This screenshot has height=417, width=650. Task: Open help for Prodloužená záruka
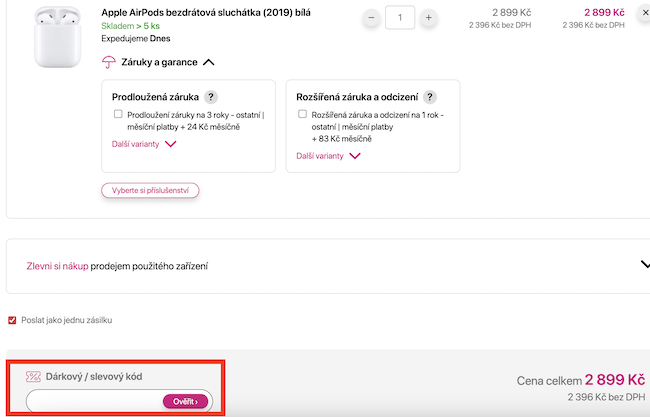pyautogui.click(x=211, y=97)
